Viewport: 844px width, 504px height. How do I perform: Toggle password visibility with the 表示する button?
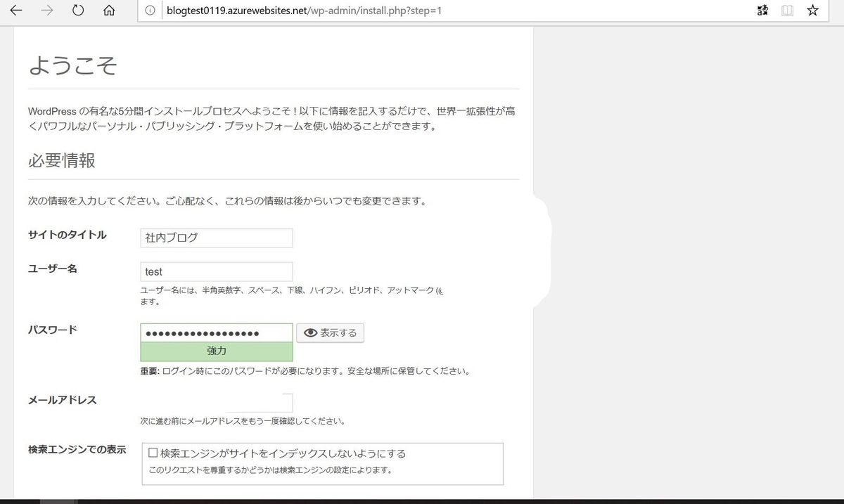330,332
